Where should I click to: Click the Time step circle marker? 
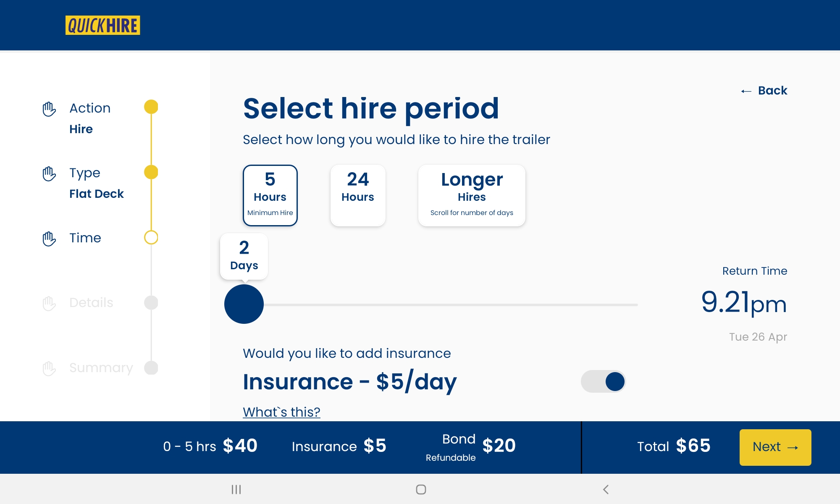tap(151, 238)
